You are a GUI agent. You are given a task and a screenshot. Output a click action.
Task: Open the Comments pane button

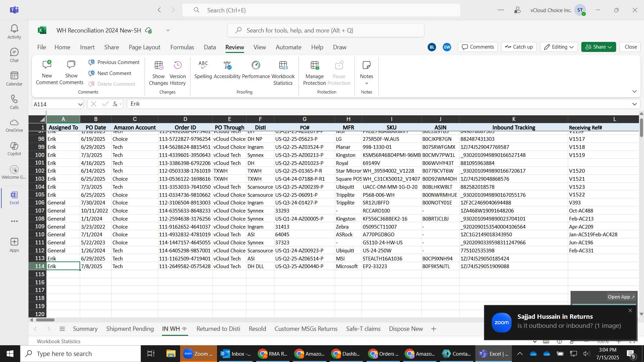click(478, 47)
